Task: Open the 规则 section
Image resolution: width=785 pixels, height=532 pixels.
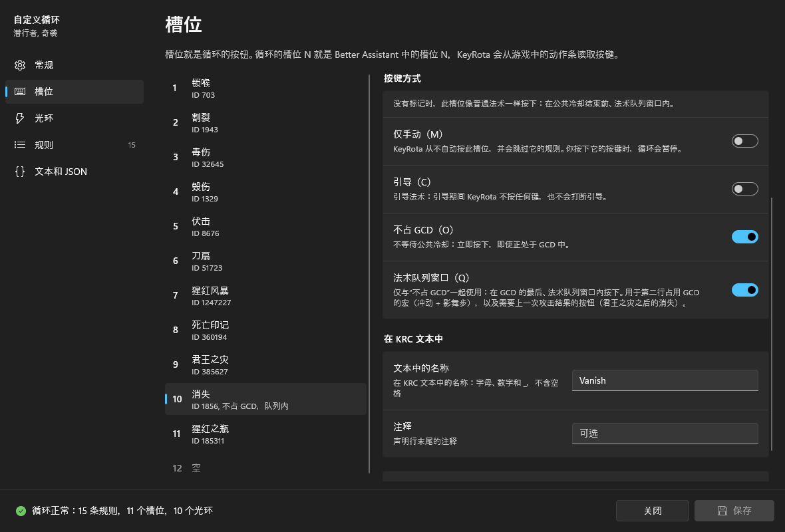Action: click(x=74, y=144)
